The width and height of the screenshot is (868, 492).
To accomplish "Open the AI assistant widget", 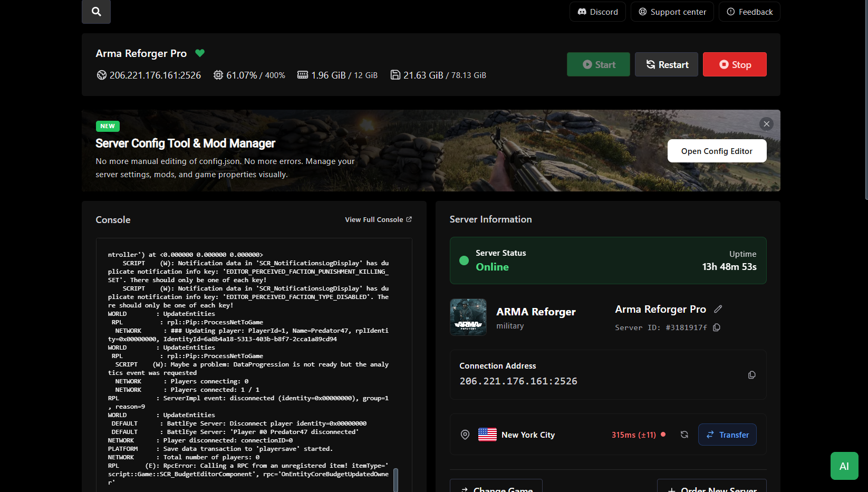I will (x=844, y=466).
